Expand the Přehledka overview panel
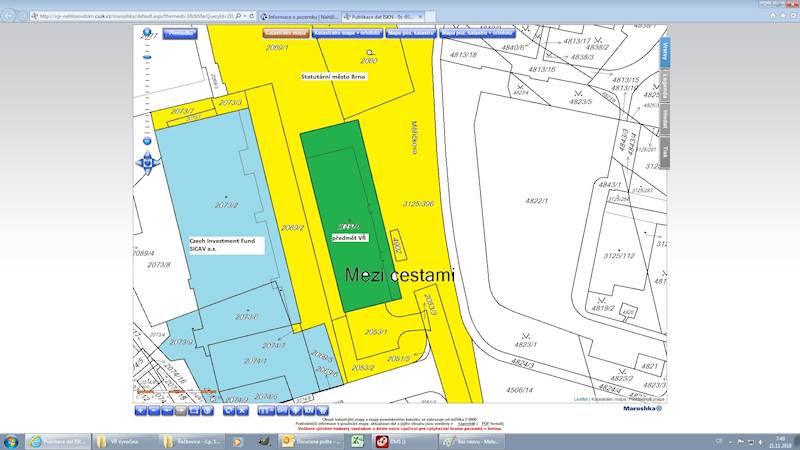The image size is (800, 450). point(181,33)
